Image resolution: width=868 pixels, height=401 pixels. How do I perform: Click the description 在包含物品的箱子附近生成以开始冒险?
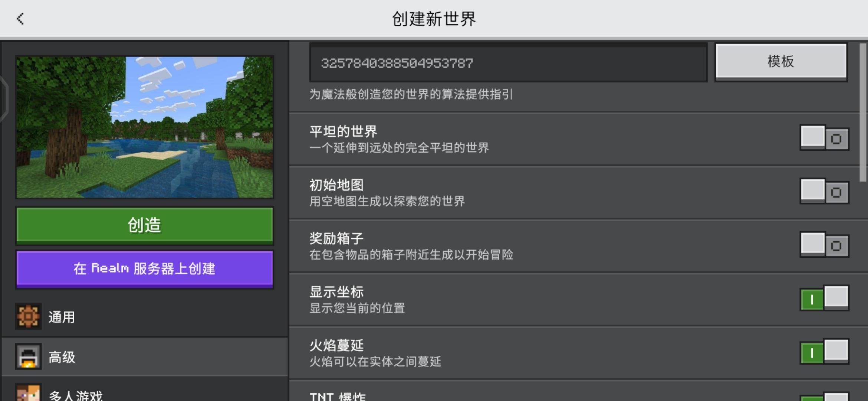[x=411, y=255]
